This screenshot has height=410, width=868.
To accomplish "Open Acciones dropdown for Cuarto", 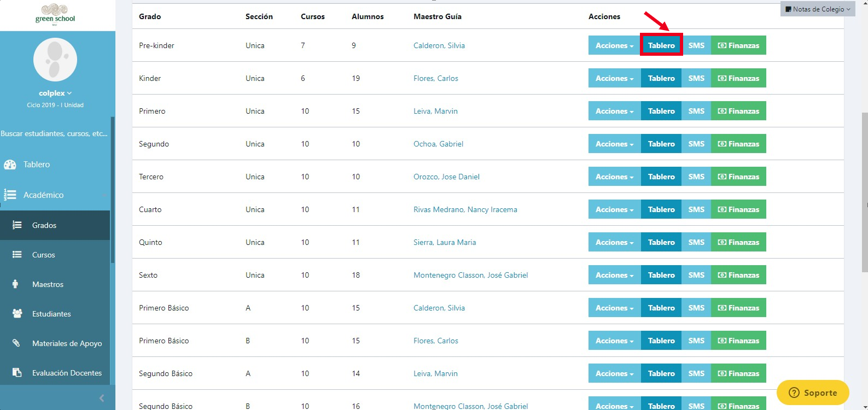I will (x=614, y=209).
